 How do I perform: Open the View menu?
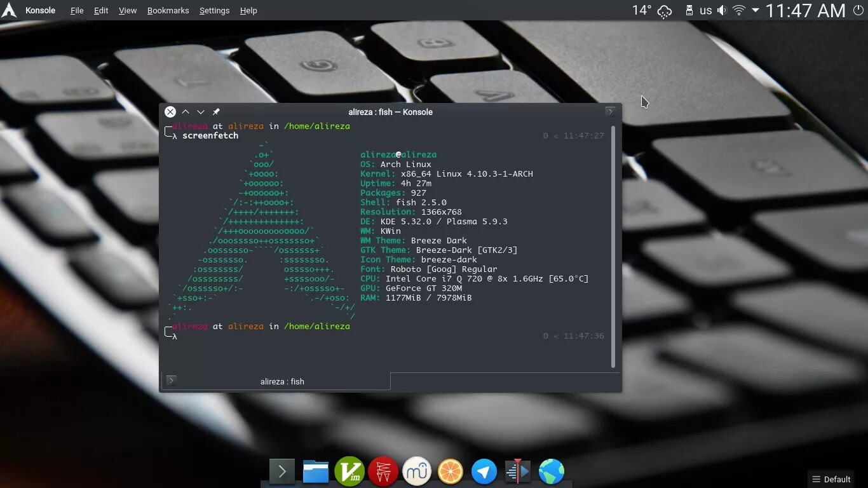pyautogui.click(x=128, y=10)
